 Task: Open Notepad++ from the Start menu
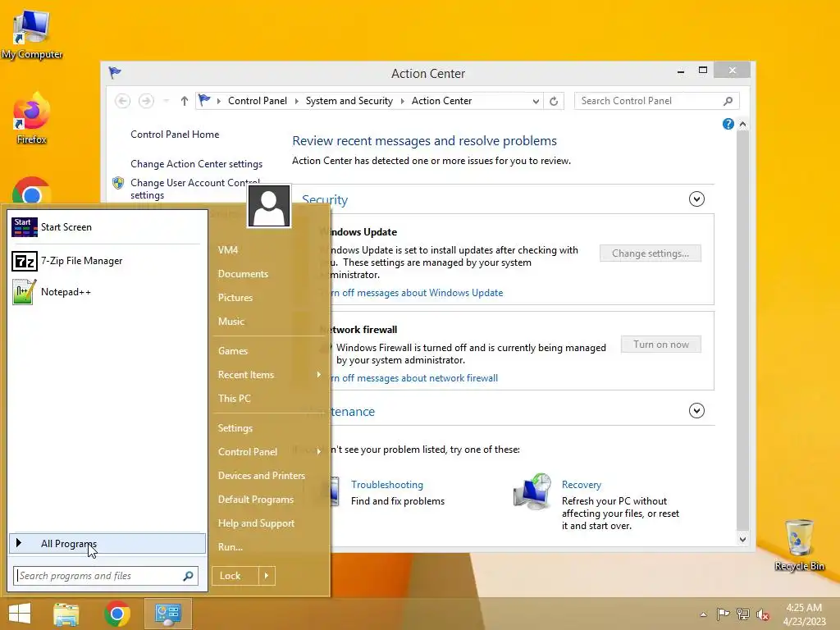click(107, 292)
